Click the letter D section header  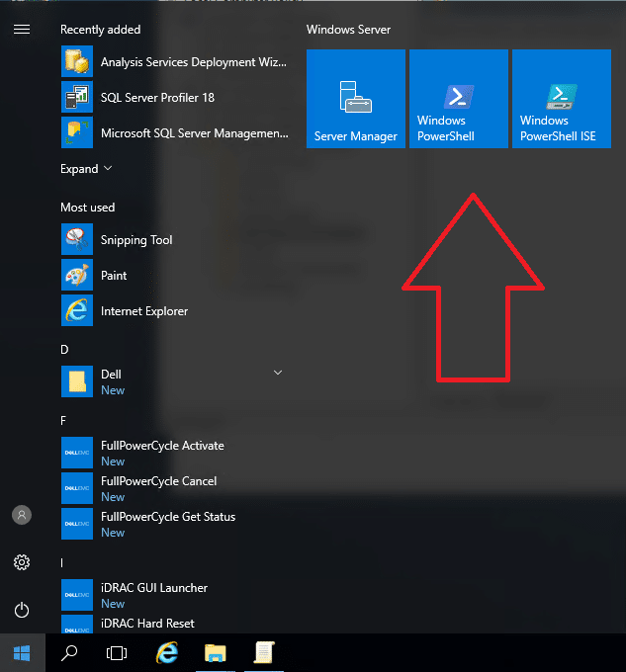pyautogui.click(x=64, y=349)
